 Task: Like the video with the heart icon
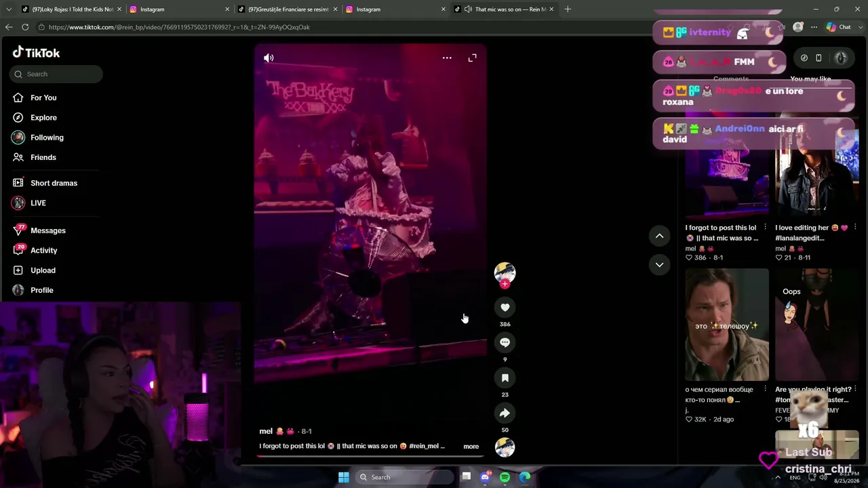(505, 308)
